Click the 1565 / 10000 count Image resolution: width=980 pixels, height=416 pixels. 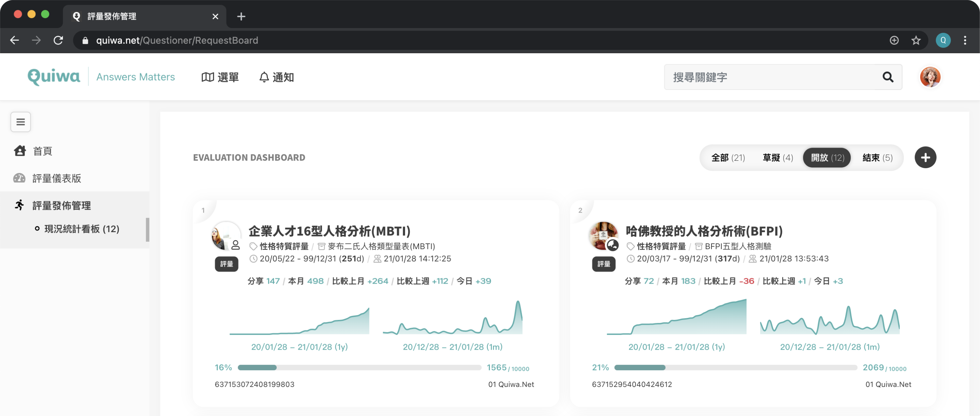(x=508, y=368)
